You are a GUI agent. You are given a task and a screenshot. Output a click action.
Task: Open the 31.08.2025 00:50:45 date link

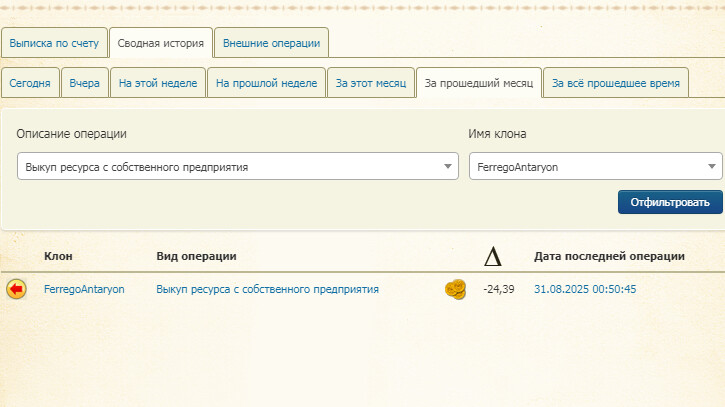point(585,289)
